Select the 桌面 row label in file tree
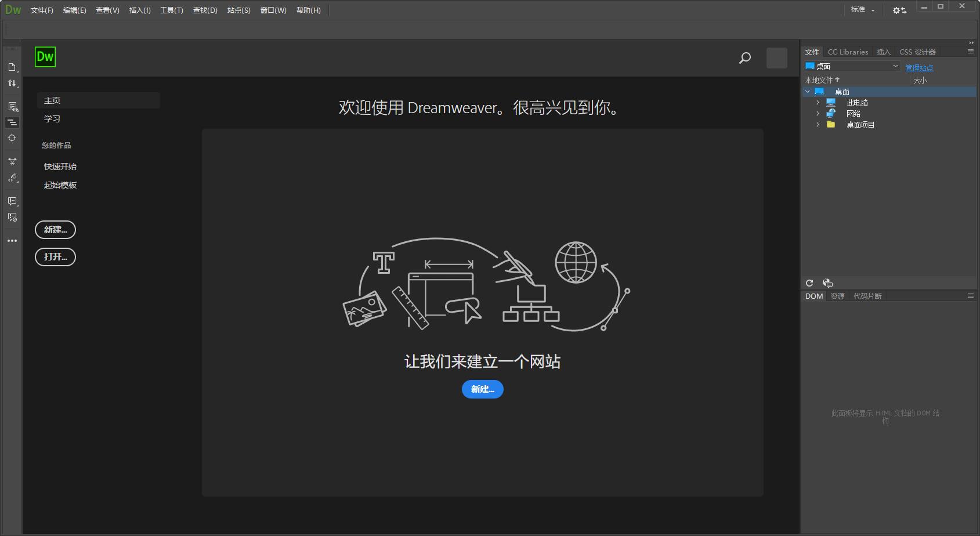 click(x=842, y=92)
